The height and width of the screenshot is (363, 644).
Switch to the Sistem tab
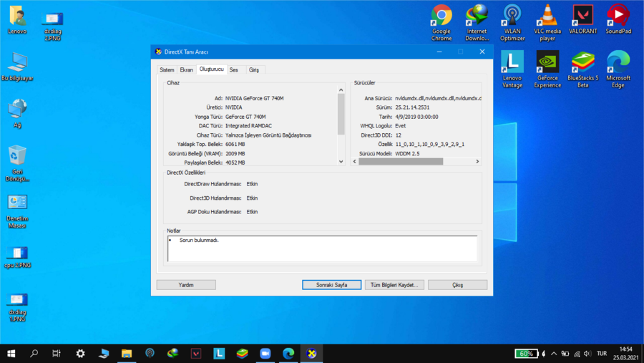coord(167,70)
